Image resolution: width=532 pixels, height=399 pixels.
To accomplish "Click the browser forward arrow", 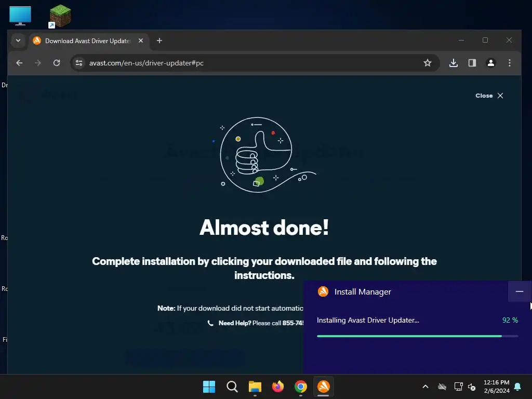I will coord(37,63).
